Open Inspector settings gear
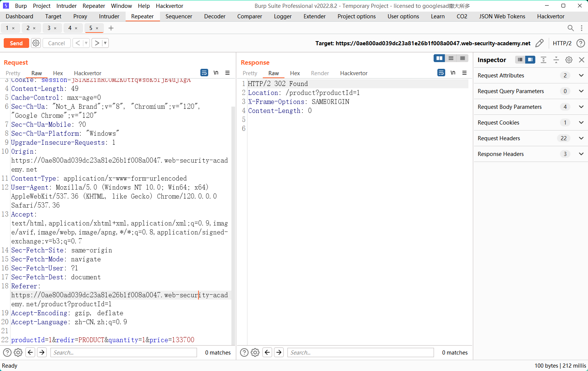588x371 pixels. (569, 60)
